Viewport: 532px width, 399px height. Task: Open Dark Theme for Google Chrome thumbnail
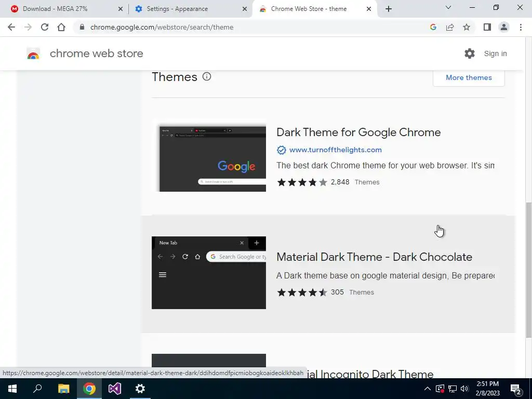tap(209, 155)
